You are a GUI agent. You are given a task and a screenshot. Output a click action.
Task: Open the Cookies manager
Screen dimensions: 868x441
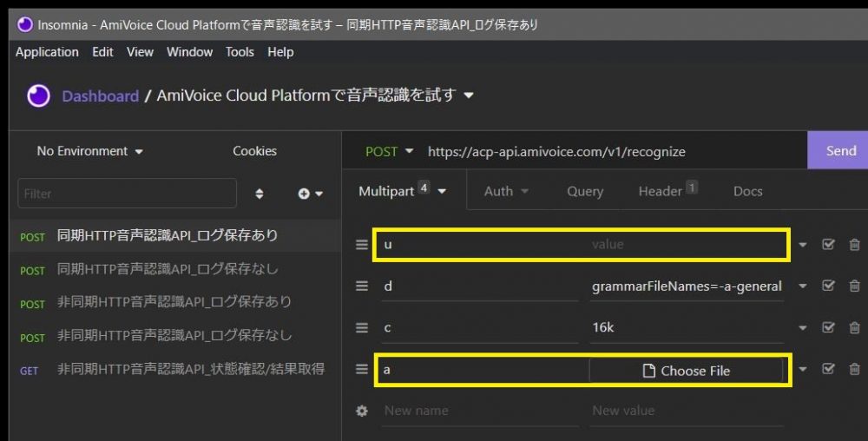[254, 151]
